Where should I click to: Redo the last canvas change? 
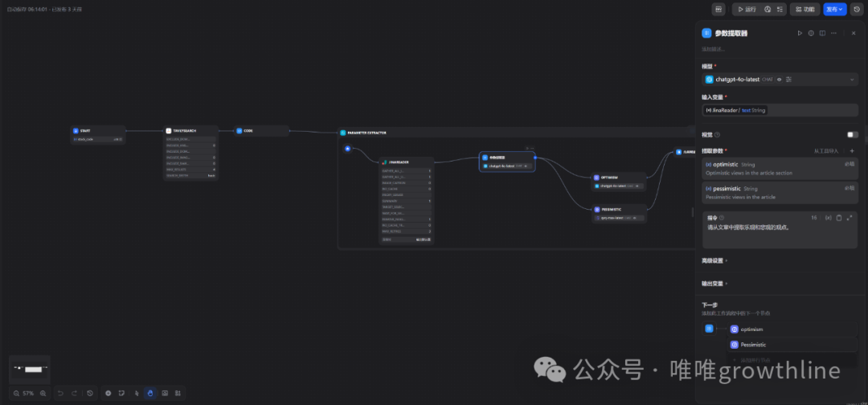point(75,394)
